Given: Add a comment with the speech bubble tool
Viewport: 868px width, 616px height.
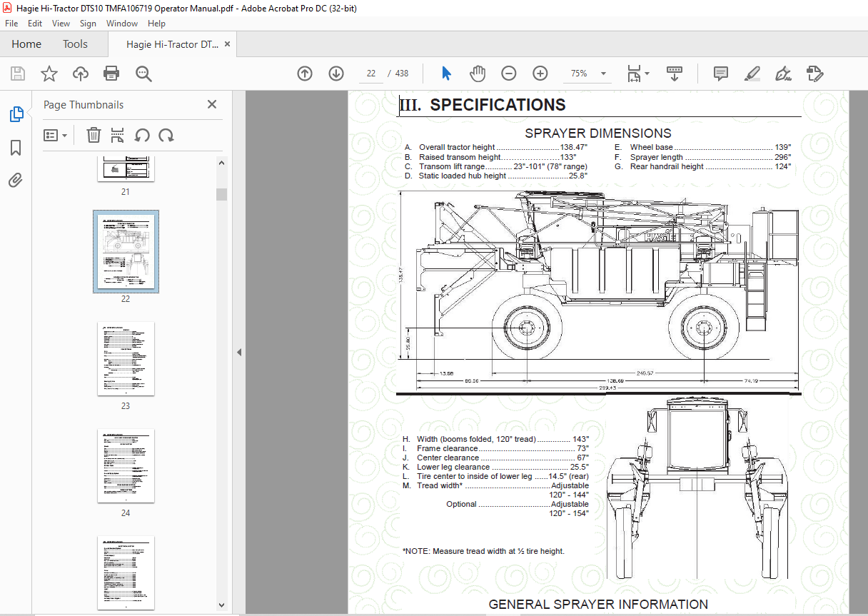Looking at the screenshot, I should click(721, 74).
